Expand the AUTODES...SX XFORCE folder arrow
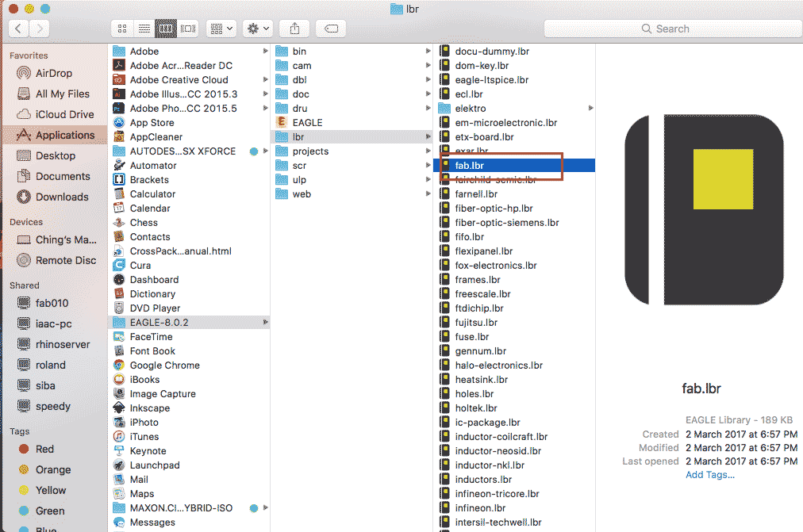The height and width of the screenshot is (532, 803). (265, 151)
